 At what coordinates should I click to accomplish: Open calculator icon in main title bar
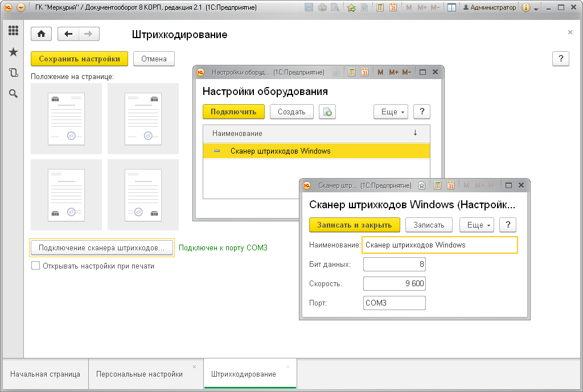tap(380, 7)
